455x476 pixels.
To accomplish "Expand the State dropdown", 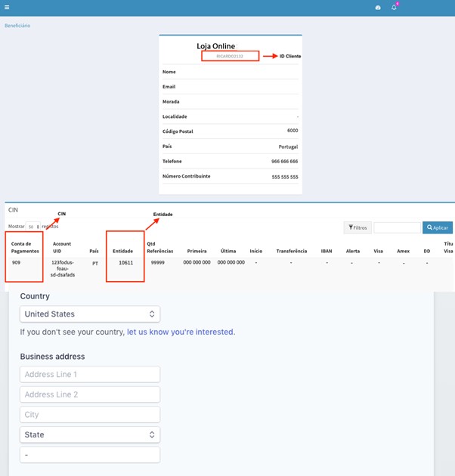I will pyautogui.click(x=89, y=434).
